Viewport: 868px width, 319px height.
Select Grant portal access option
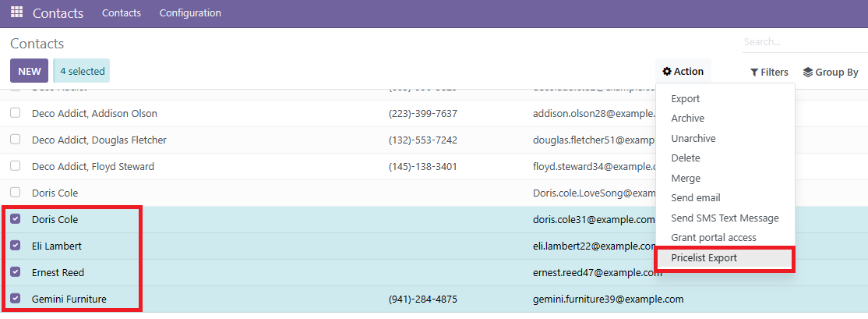713,238
